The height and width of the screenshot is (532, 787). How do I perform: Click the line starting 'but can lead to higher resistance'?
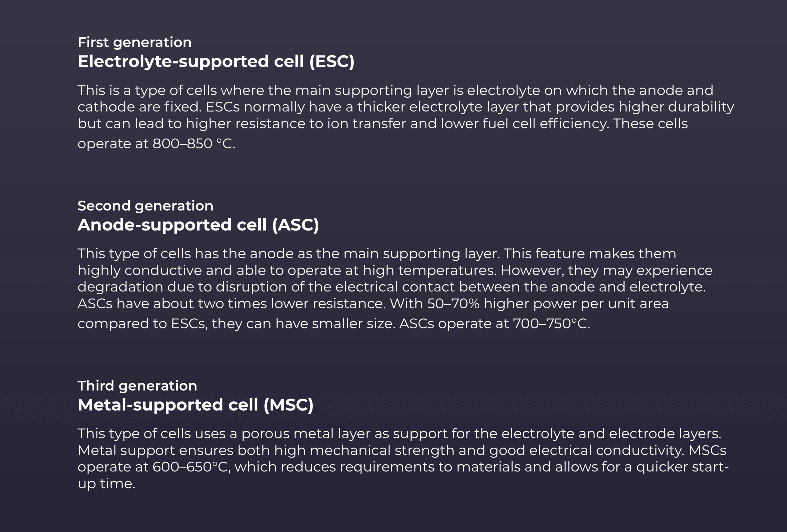coord(383,124)
